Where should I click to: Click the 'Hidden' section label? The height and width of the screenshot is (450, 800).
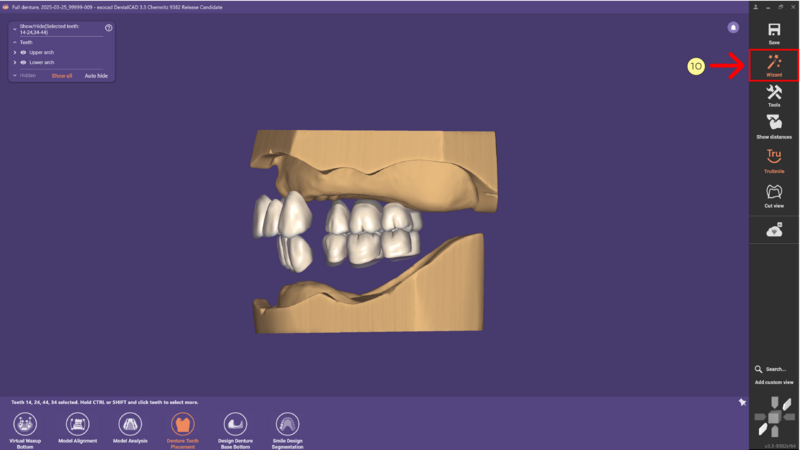coord(28,76)
